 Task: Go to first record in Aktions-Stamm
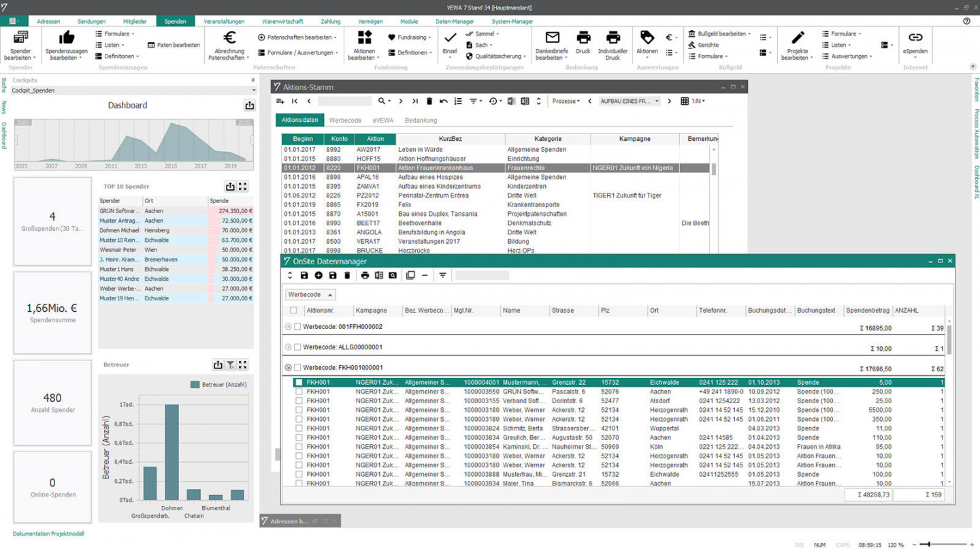coord(294,101)
